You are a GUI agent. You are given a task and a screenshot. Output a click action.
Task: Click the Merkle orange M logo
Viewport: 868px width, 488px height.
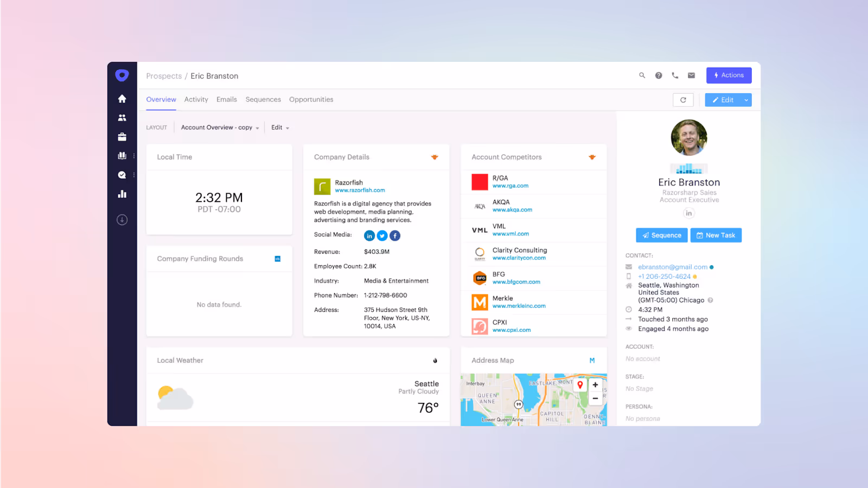(480, 302)
